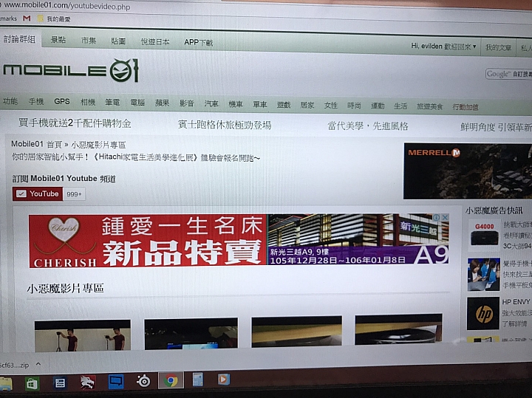
Task: Click the Mobile01 logo
Action: click(x=71, y=70)
